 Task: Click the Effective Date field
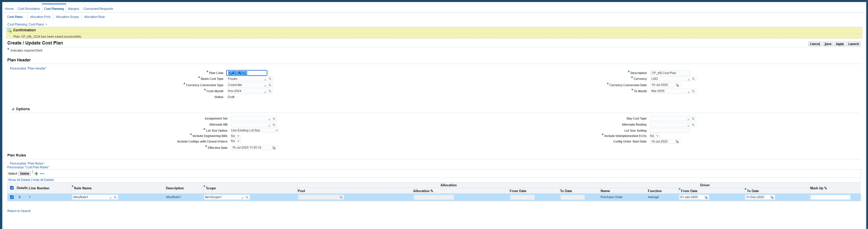[251, 148]
